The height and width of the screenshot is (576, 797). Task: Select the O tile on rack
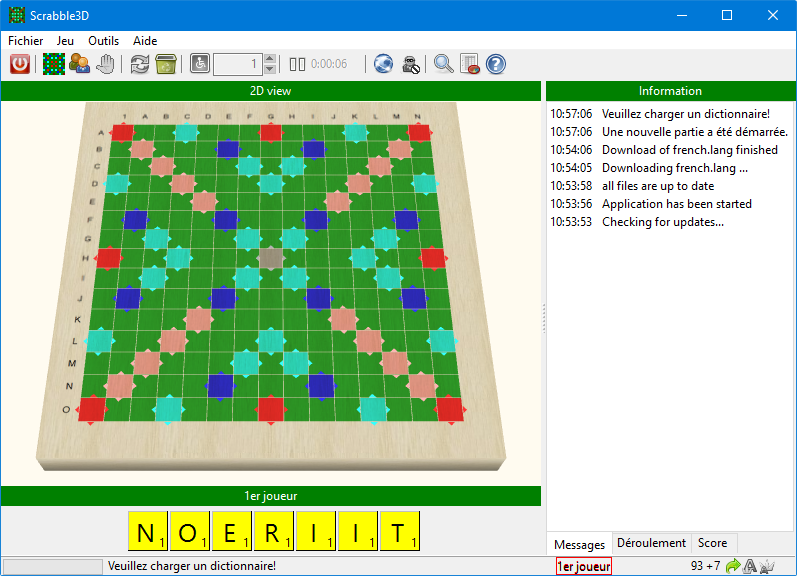click(x=190, y=531)
